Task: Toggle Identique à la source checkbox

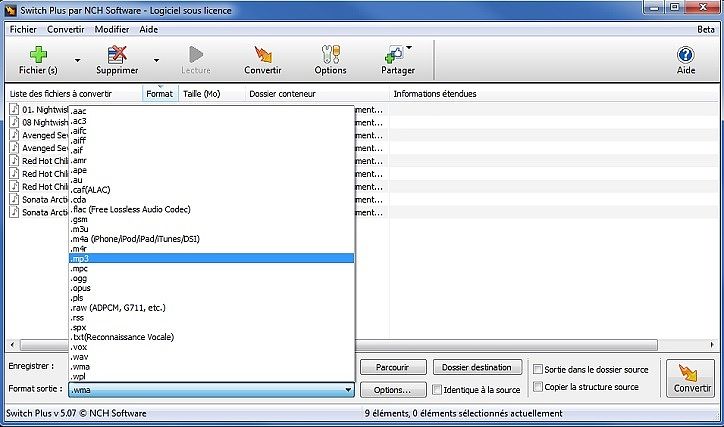Action: coord(437,390)
